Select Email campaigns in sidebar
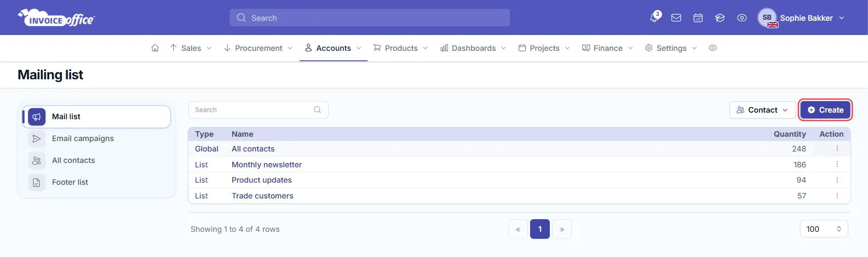868x257 pixels. tap(96, 139)
